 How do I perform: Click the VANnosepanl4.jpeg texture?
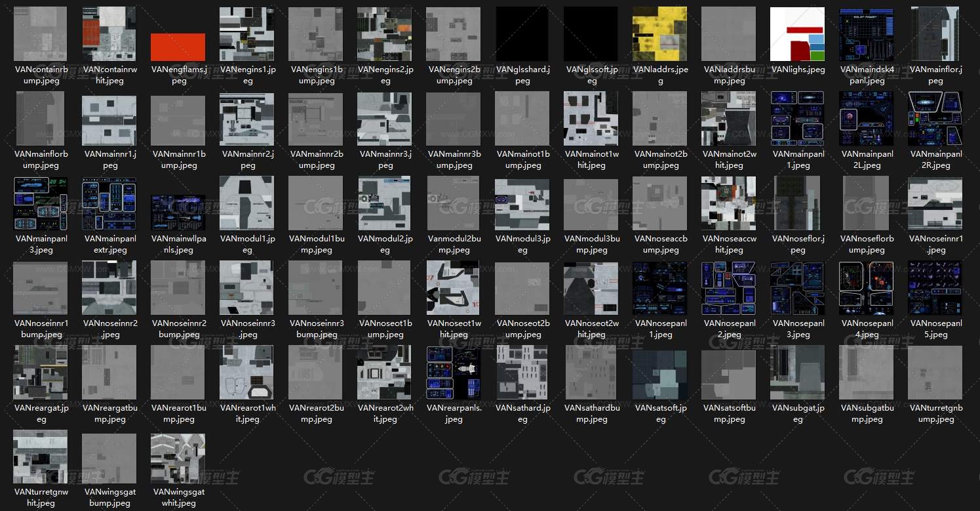point(867,288)
